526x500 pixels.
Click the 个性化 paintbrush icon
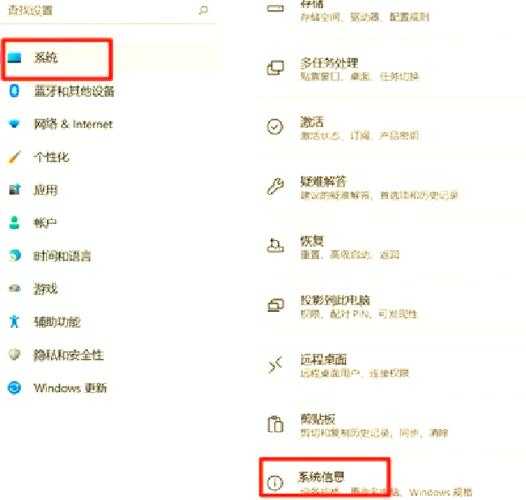tap(14, 157)
